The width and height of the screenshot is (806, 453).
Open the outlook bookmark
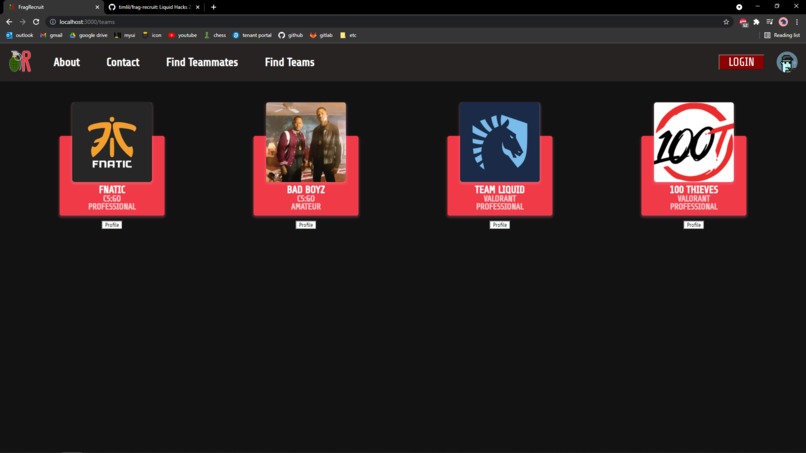coord(20,35)
